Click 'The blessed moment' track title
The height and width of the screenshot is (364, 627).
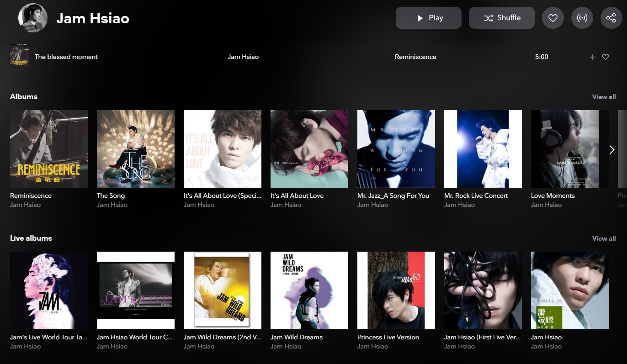pos(66,57)
